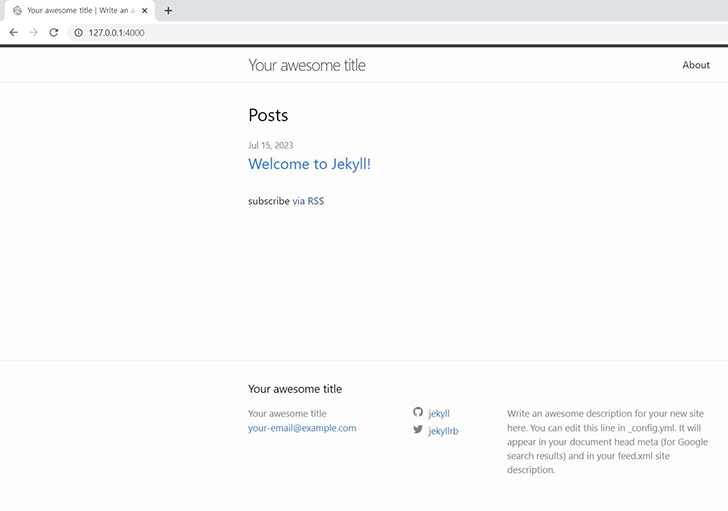View site information icon in address bar
The height and width of the screenshot is (511, 728).
pyautogui.click(x=78, y=32)
